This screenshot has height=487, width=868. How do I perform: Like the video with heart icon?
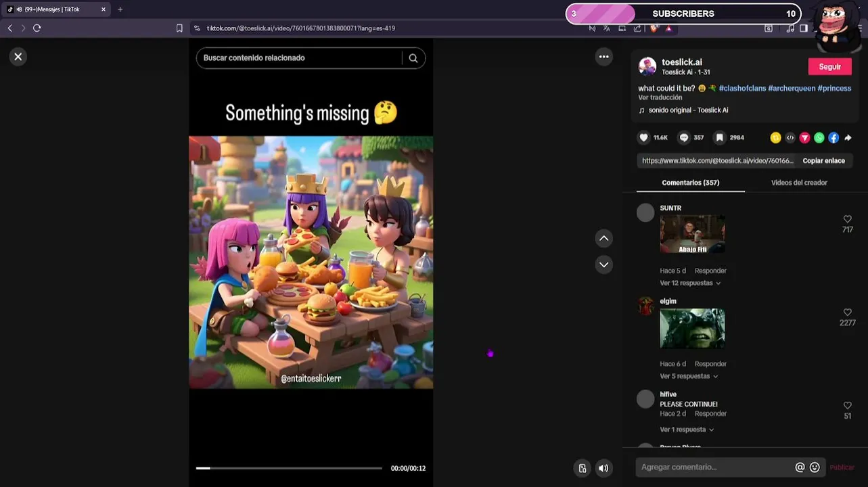coord(643,137)
